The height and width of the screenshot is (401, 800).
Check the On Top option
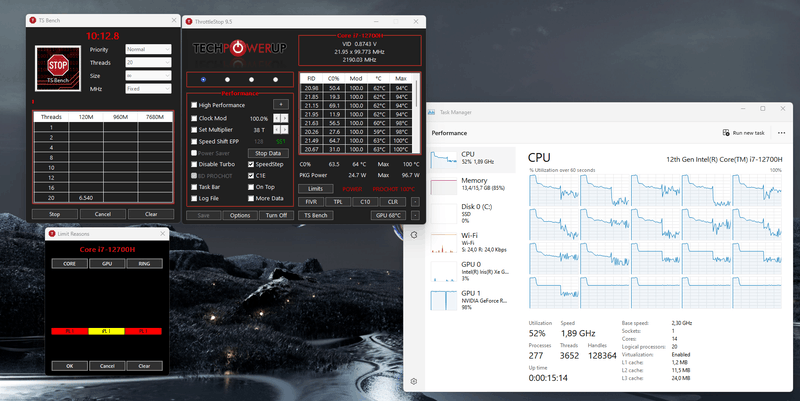pos(251,187)
